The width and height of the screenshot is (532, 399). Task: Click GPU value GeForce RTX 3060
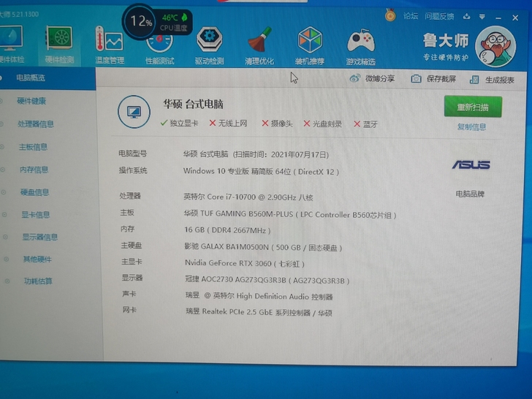click(244, 263)
